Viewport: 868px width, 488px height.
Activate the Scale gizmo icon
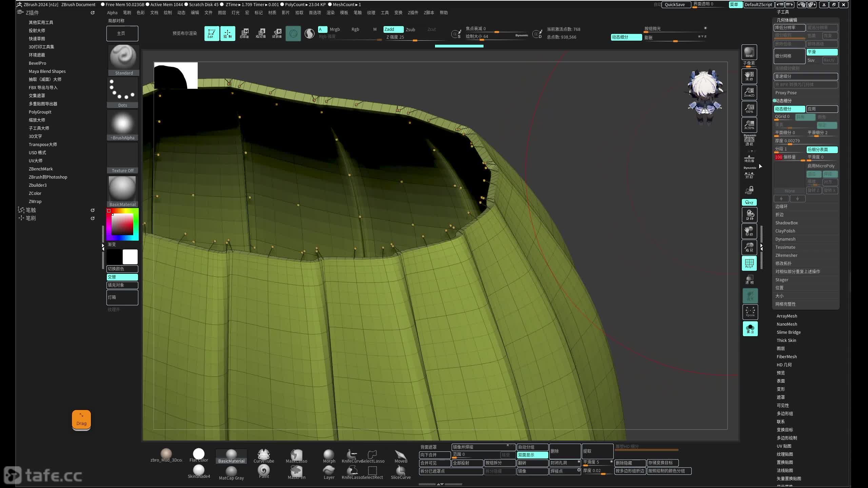coord(260,34)
